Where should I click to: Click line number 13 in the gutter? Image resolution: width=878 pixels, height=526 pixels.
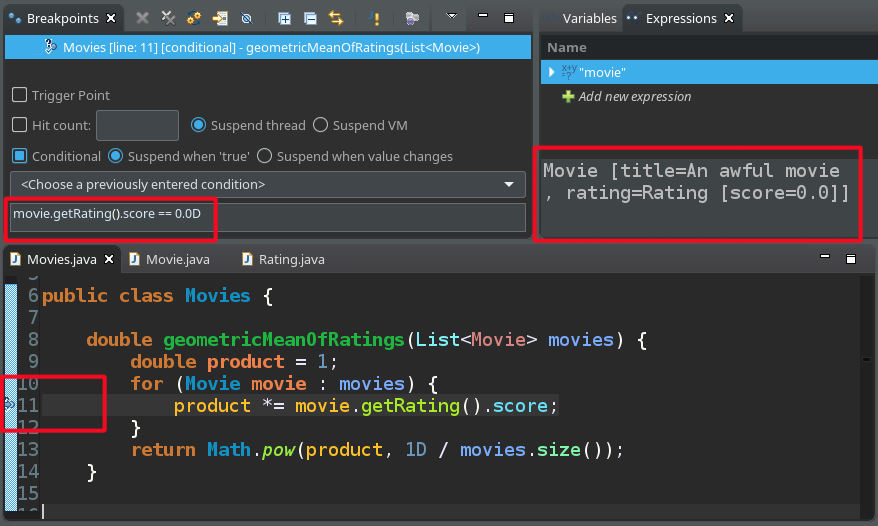[x=28, y=449]
